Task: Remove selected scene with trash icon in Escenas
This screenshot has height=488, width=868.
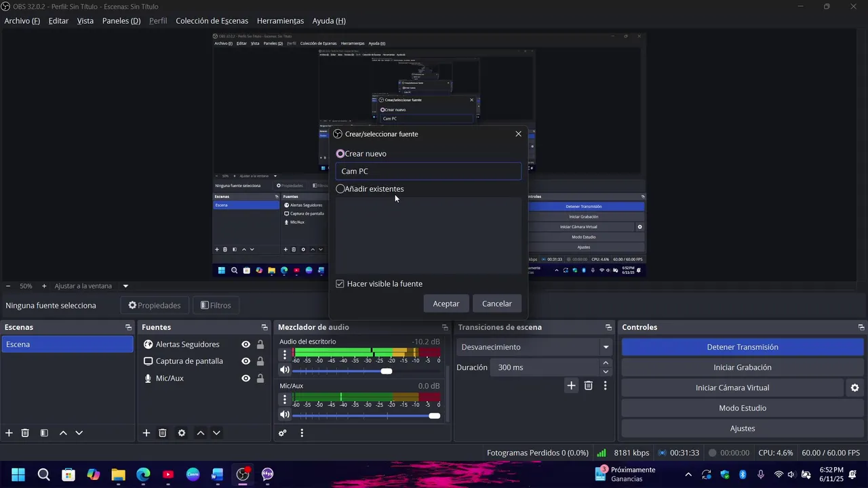Action: tap(25, 433)
